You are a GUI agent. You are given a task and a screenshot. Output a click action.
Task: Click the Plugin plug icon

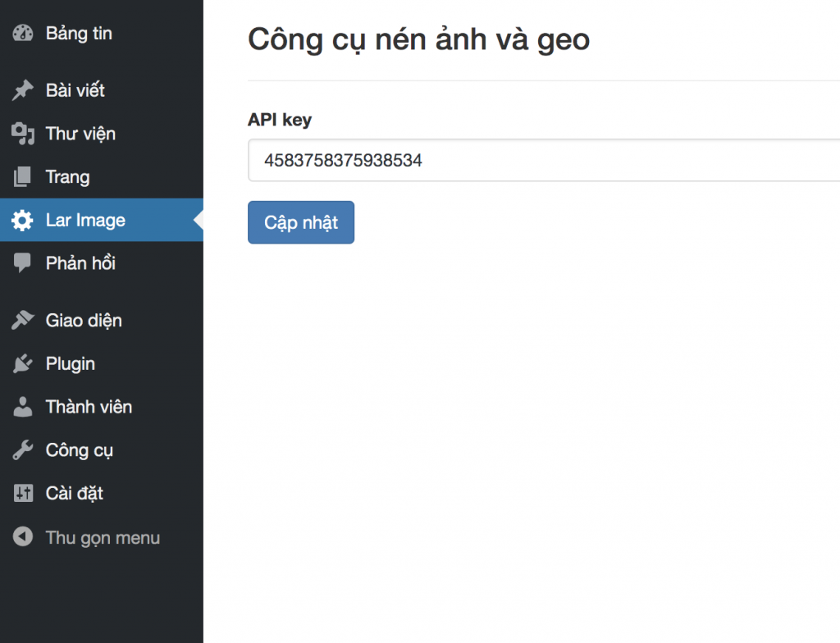pos(23,364)
